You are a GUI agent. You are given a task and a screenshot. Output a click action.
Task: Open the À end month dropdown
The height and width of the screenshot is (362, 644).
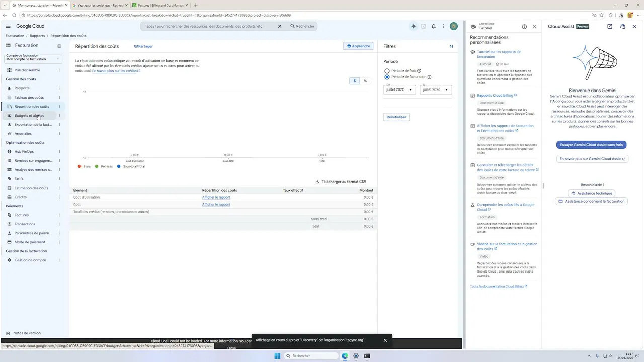coord(436,89)
